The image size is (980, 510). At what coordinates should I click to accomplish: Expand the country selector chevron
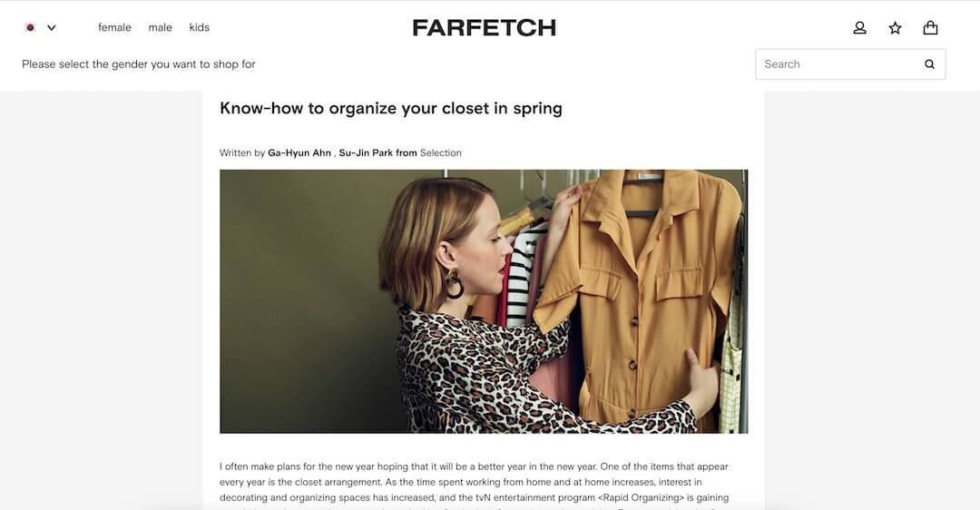52,27
